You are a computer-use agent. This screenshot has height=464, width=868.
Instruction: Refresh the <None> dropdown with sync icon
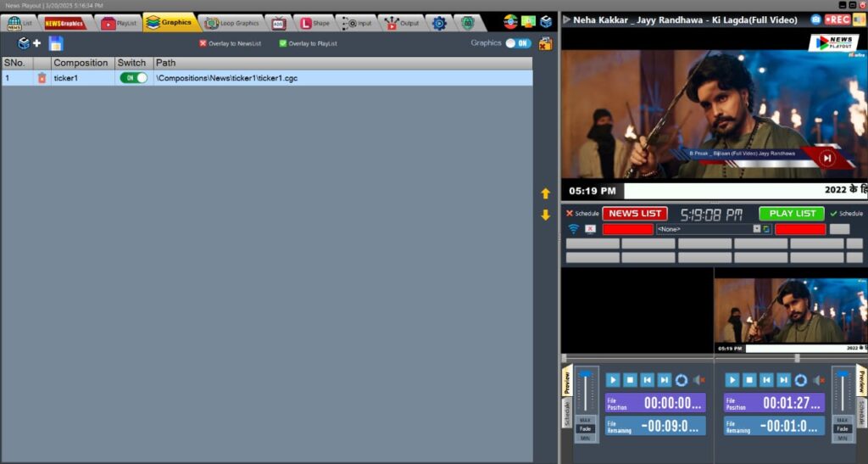click(766, 229)
